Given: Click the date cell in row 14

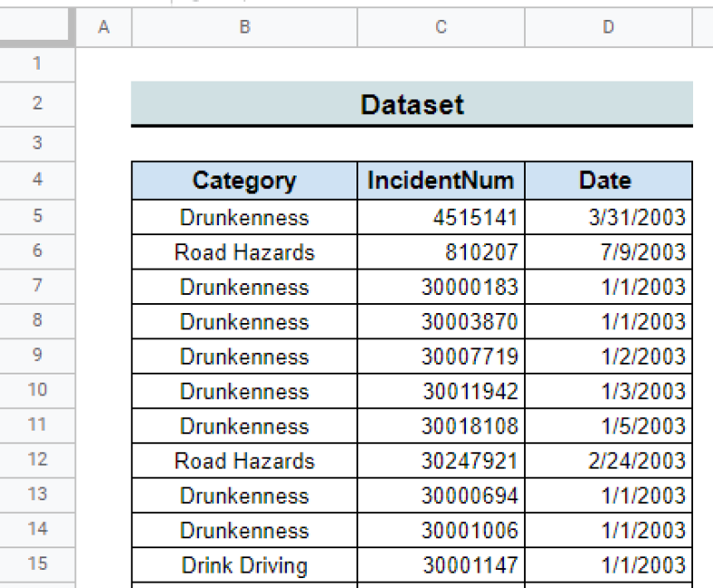Looking at the screenshot, I should point(608,530).
